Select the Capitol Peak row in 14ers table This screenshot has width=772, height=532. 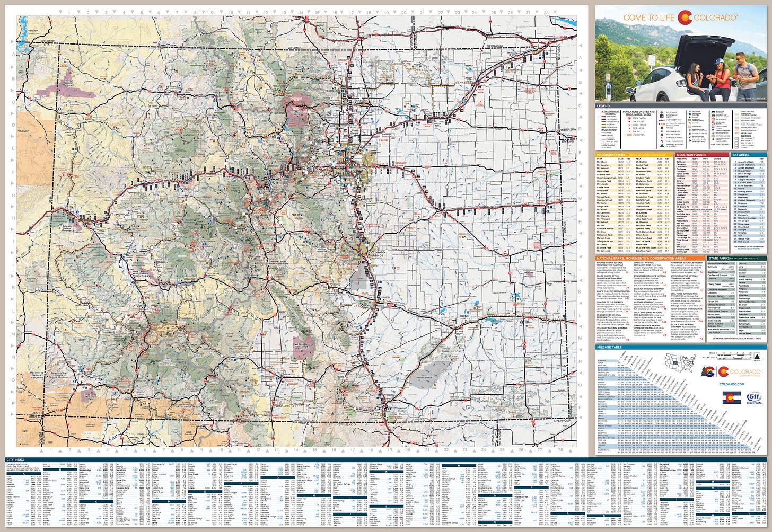653,165
